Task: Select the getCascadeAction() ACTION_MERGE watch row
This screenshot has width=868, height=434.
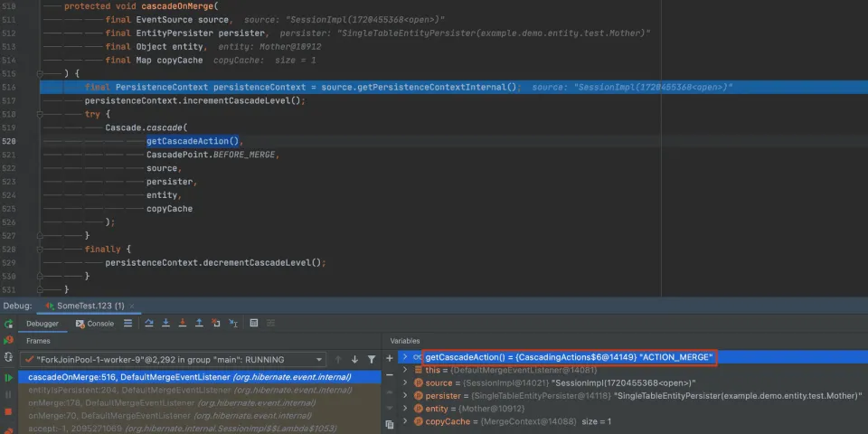Action: (x=632, y=357)
